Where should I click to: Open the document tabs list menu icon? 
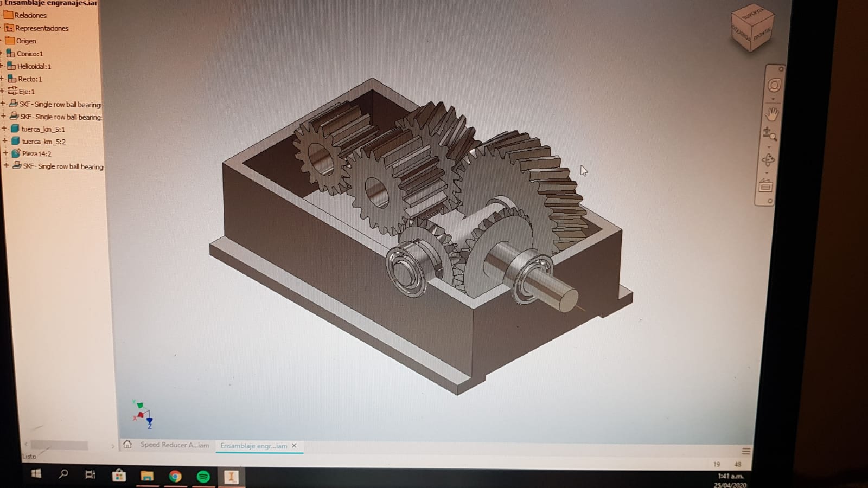pyautogui.click(x=746, y=451)
